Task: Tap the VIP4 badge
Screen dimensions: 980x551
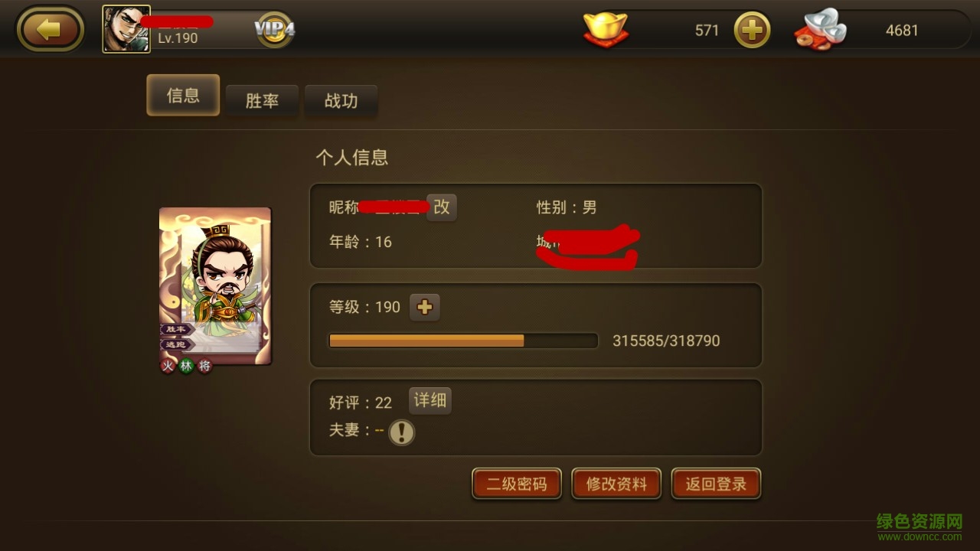Action: pyautogui.click(x=275, y=30)
